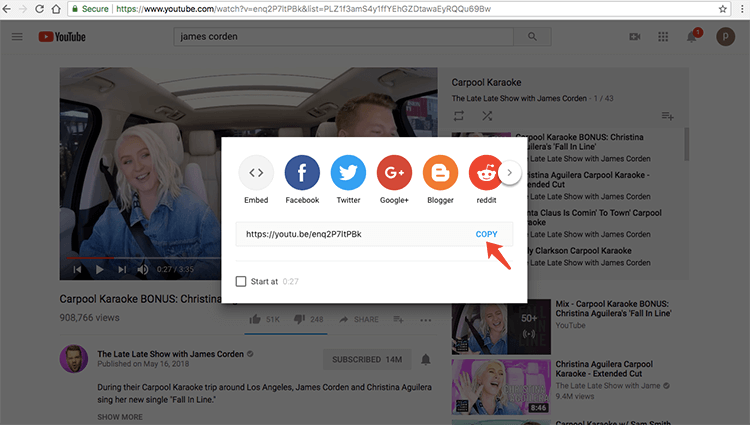Copy the youtu.be share link
Viewport: 750px width, 425px height.
[x=486, y=234]
